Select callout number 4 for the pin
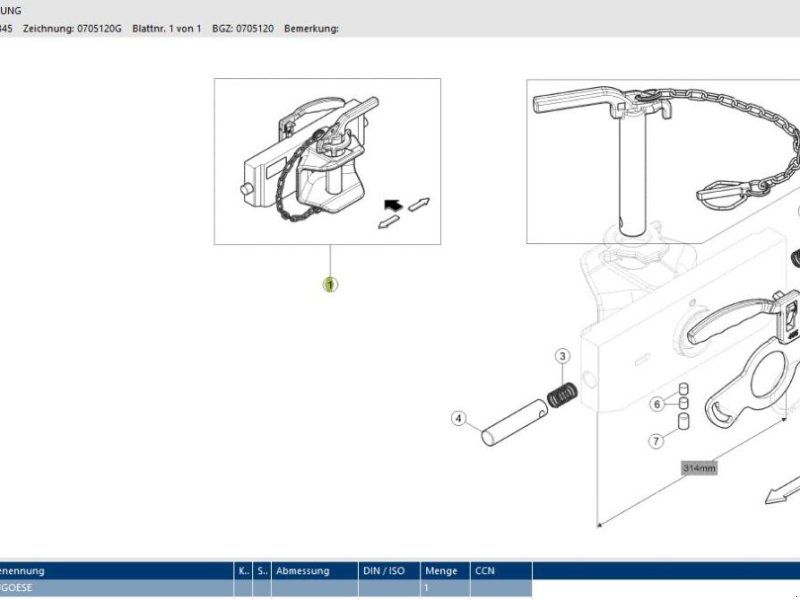This screenshot has width=800, height=600. coord(459,418)
